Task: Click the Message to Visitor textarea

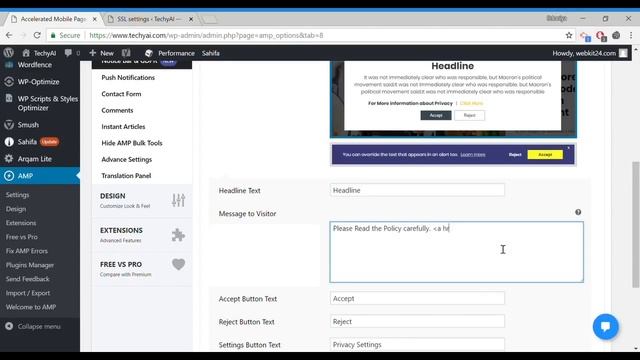Action: click(457, 252)
